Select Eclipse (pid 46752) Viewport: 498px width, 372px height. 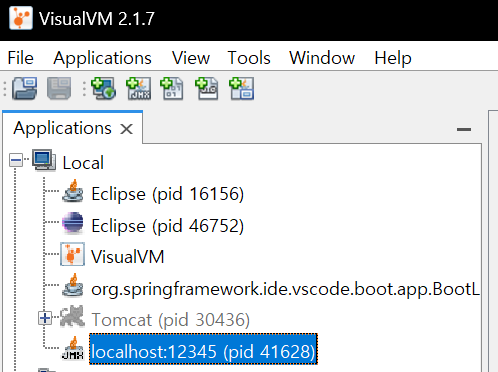(x=168, y=226)
